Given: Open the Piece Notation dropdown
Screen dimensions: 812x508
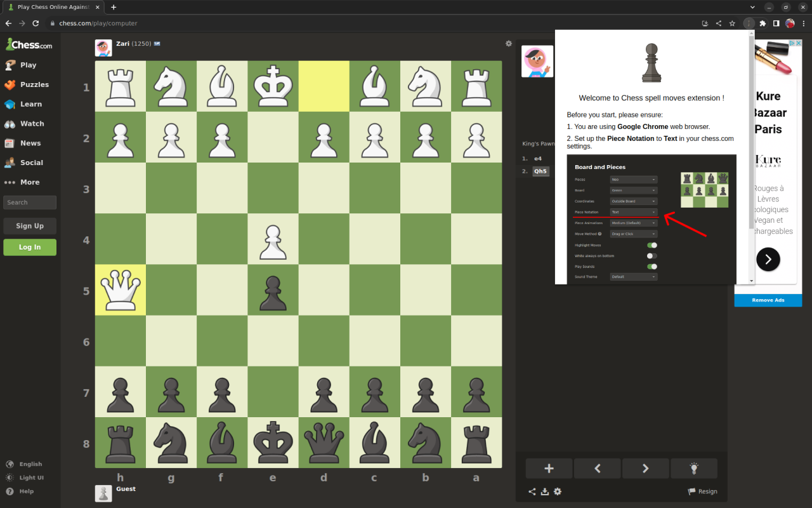Looking at the screenshot, I should coord(634,212).
